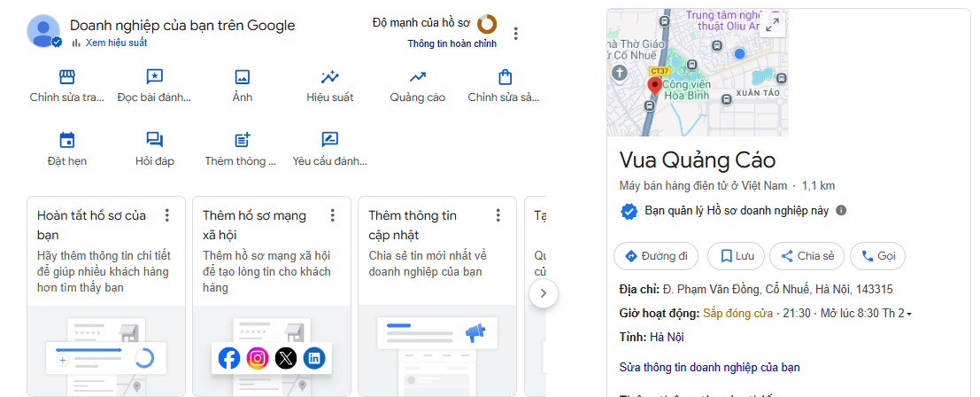Click the profile strength donut ring

click(487, 24)
